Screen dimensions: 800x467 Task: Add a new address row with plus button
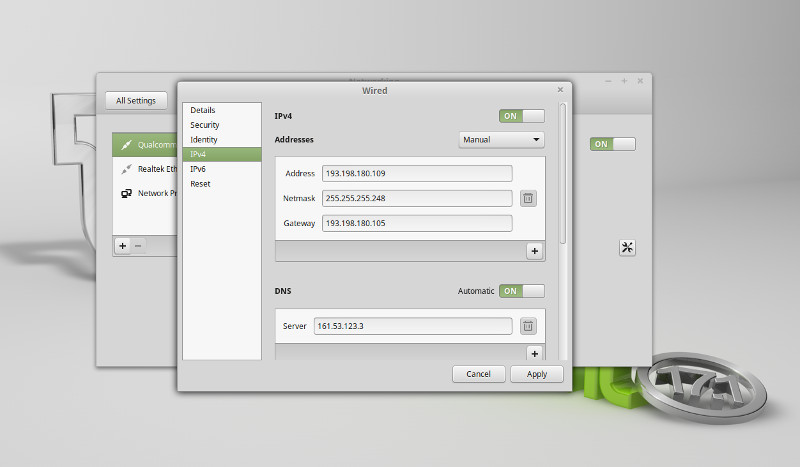pyautogui.click(x=534, y=251)
